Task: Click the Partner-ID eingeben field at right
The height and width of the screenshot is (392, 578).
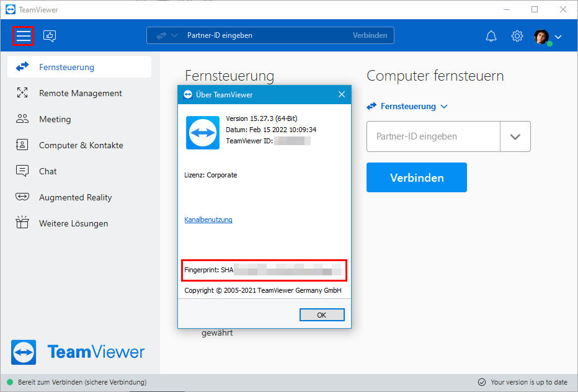Action: [x=433, y=136]
